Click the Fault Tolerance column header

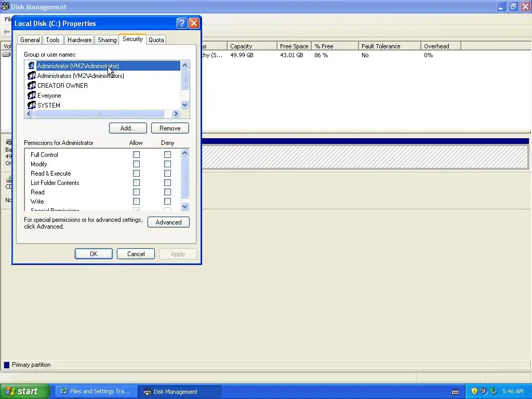pos(390,46)
